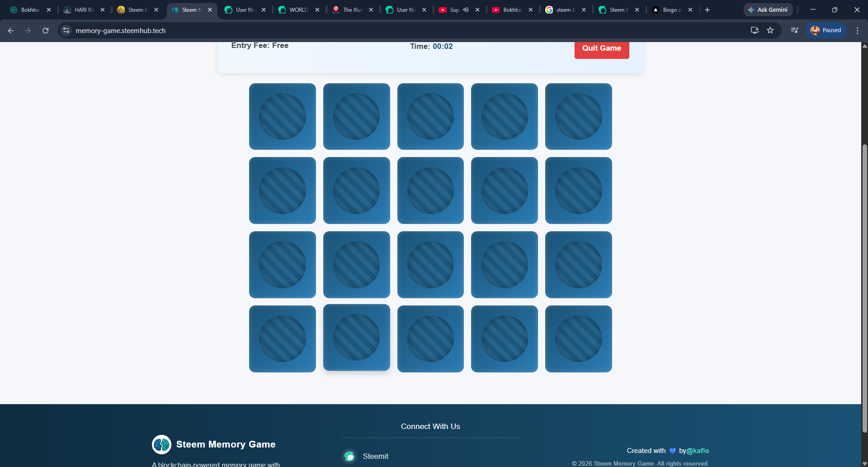Go back to the previous page
This screenshot has width=868, height=467.
[x=11, y=30]
